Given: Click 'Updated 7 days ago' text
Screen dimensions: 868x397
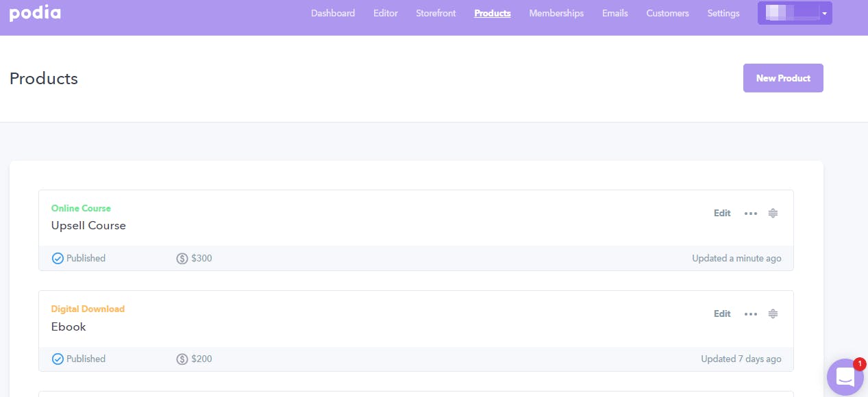Looking at the screenshot, I should (741, 359).
